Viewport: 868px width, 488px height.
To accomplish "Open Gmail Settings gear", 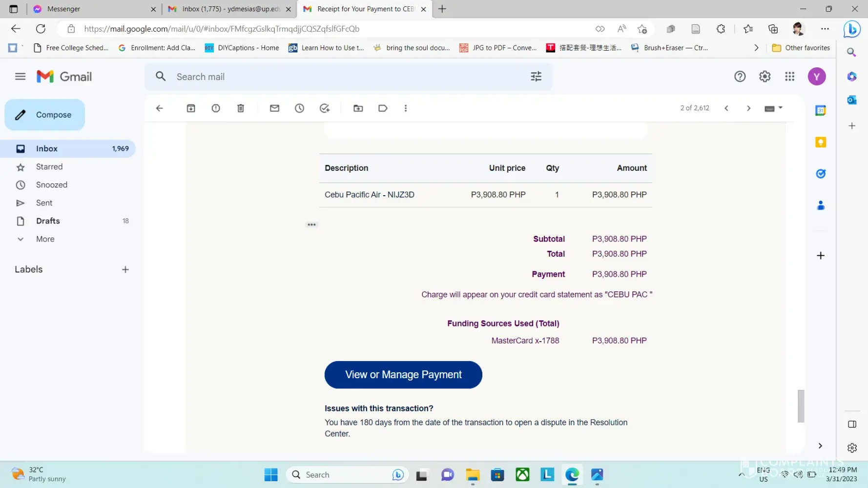I will (765, 77).
